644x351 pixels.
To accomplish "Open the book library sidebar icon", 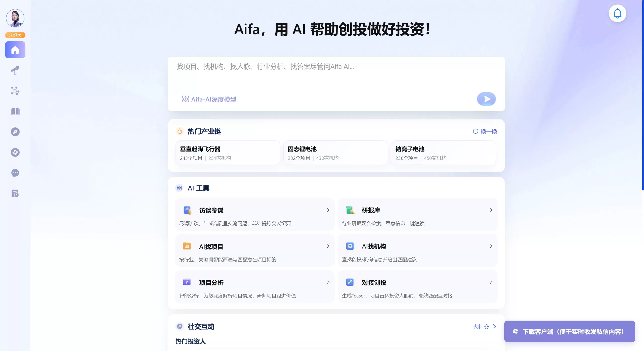I will 15,111.
